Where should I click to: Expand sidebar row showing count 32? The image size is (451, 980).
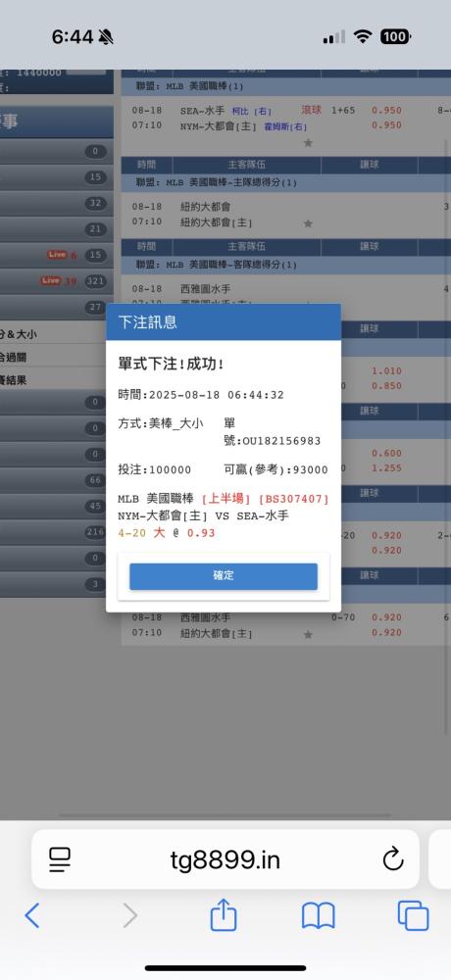(56, 203)
